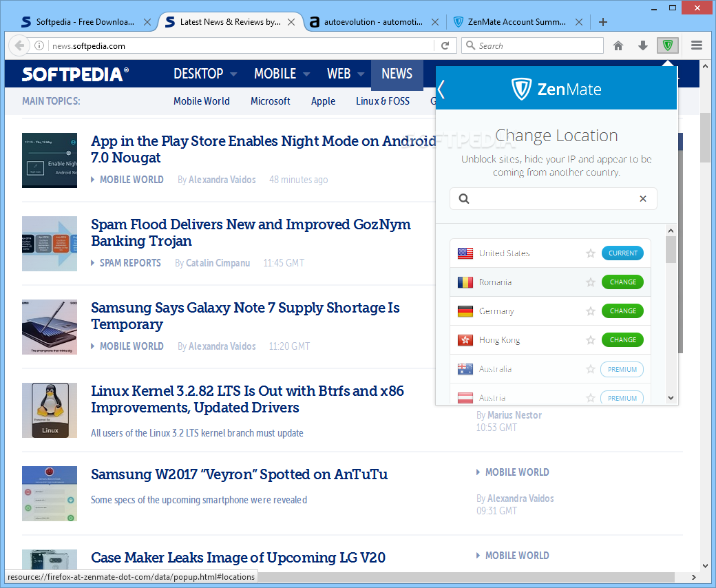Close the ZenMate Account Summary tab
Screen dimensions: 716x588
coord(578,22)
